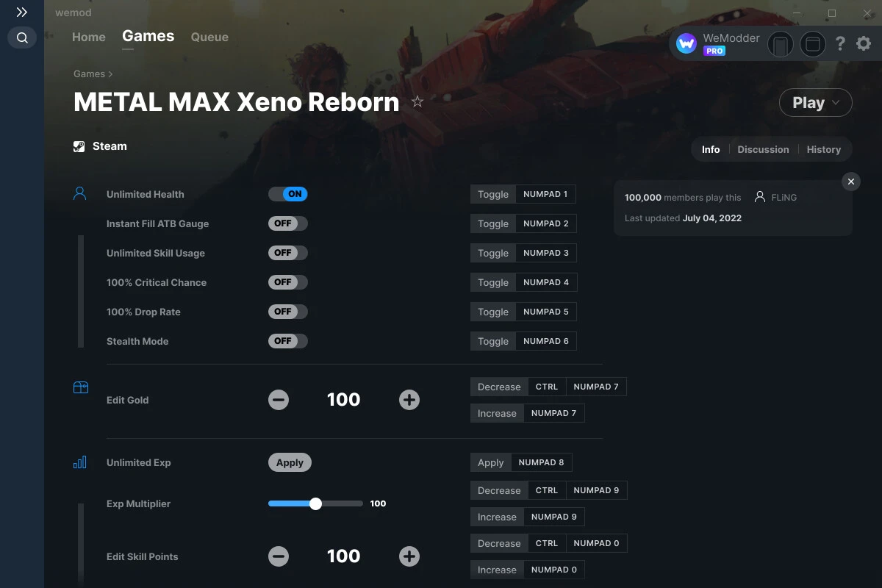This screenshot has width=882, height=588.
Task: Disable the Unlimited Health cheat
Action: 287,193
